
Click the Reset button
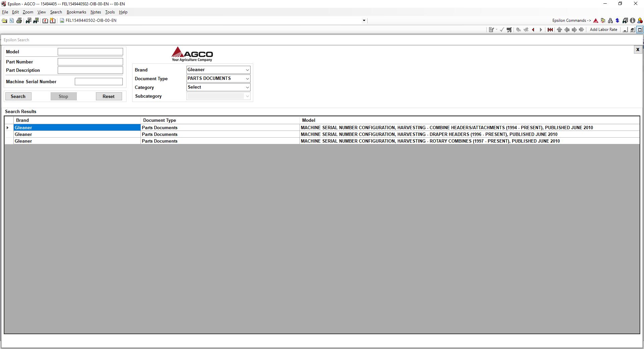[x=109, y=96]
